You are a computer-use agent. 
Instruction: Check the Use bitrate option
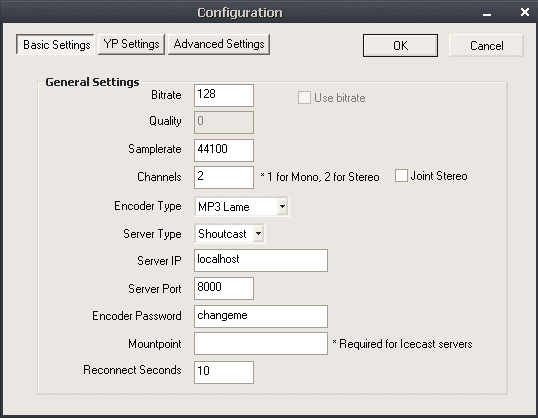[304, 97]
